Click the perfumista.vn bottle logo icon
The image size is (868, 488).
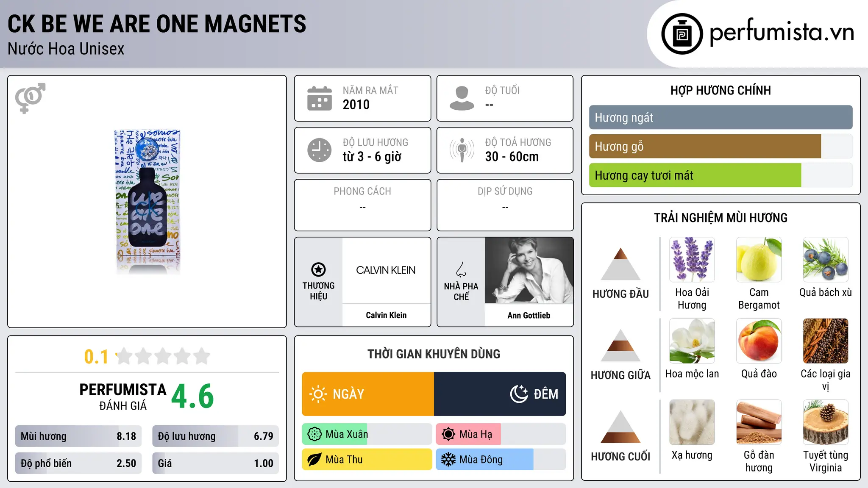[682, 34]
